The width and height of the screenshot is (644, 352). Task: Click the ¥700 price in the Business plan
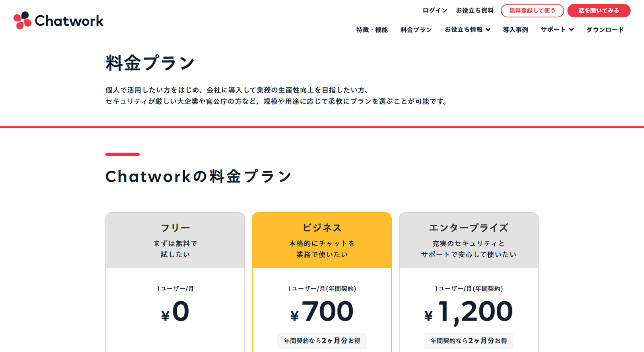coord(322,312)
